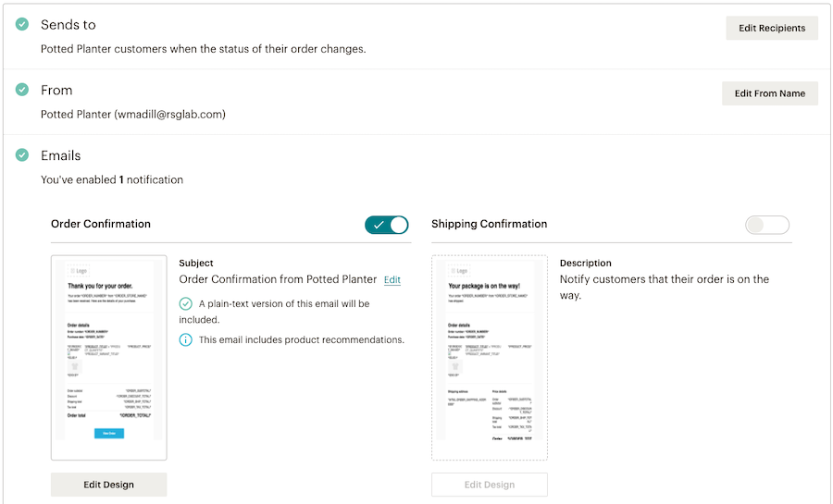Click the green checkmark beside Emails

coord(22,155)
